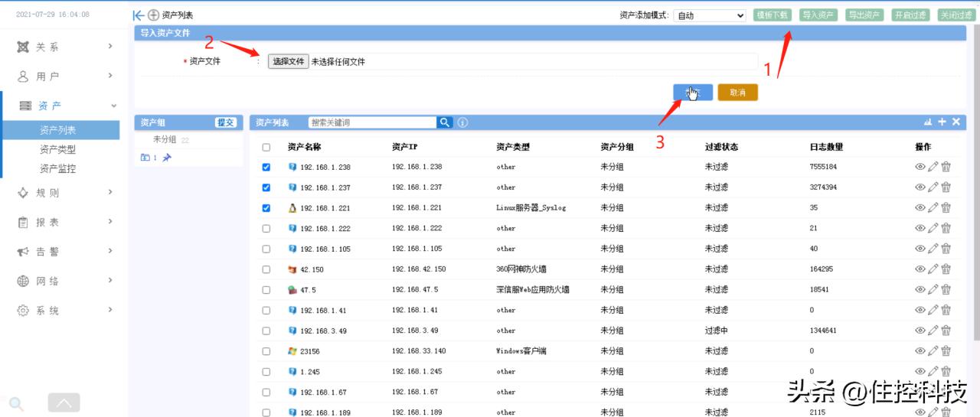Screen dimensions: 980x417
Task: Click the device icon beside asset 47.5
Action: (292, 290)
